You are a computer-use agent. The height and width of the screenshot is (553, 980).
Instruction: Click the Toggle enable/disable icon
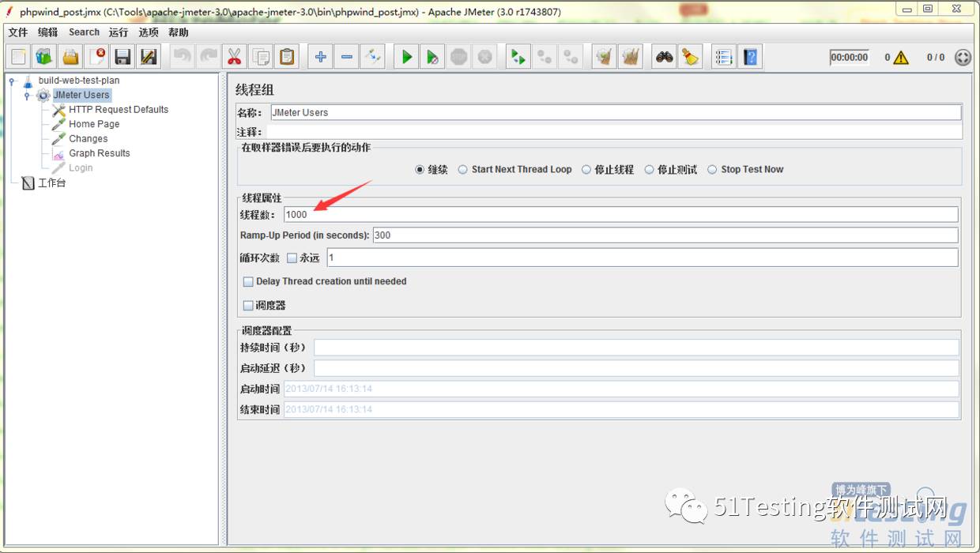[372, 57]
